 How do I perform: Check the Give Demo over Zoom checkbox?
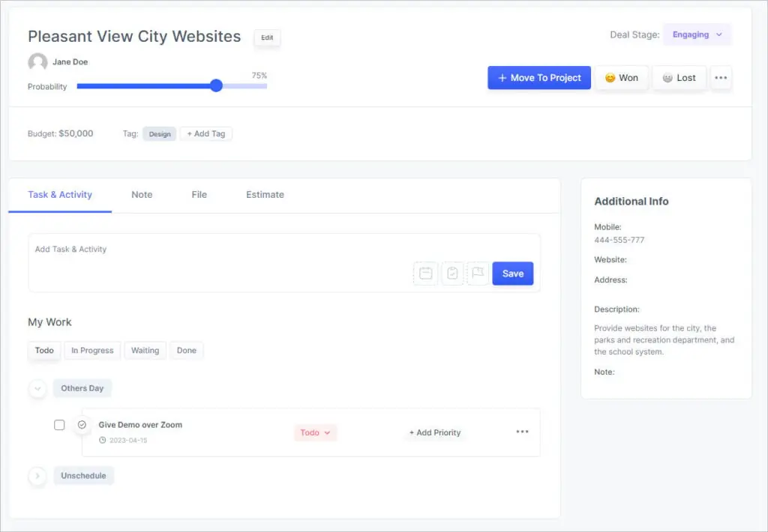59,425
